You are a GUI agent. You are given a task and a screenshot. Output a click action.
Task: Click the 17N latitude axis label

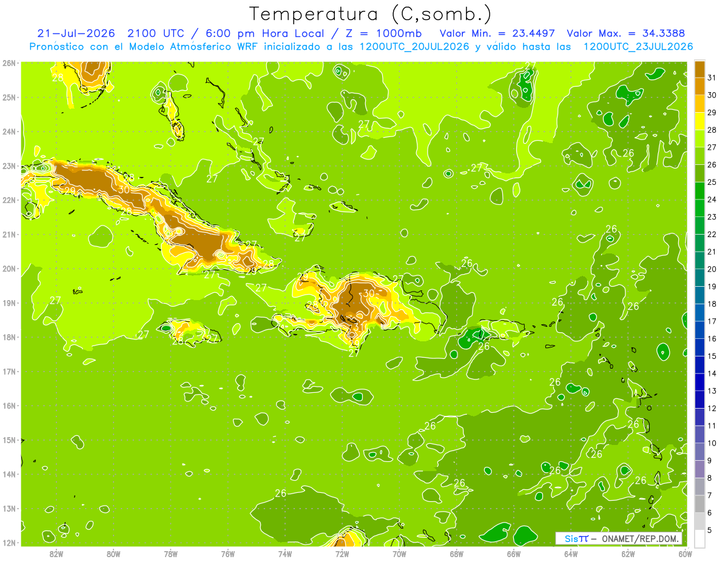pos(8,371)
